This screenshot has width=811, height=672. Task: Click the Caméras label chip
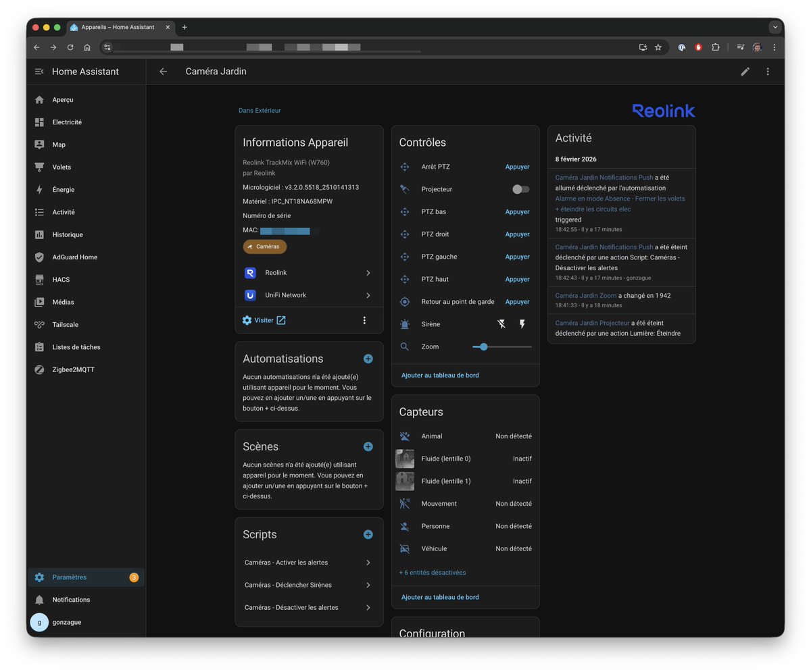point(265,247)
